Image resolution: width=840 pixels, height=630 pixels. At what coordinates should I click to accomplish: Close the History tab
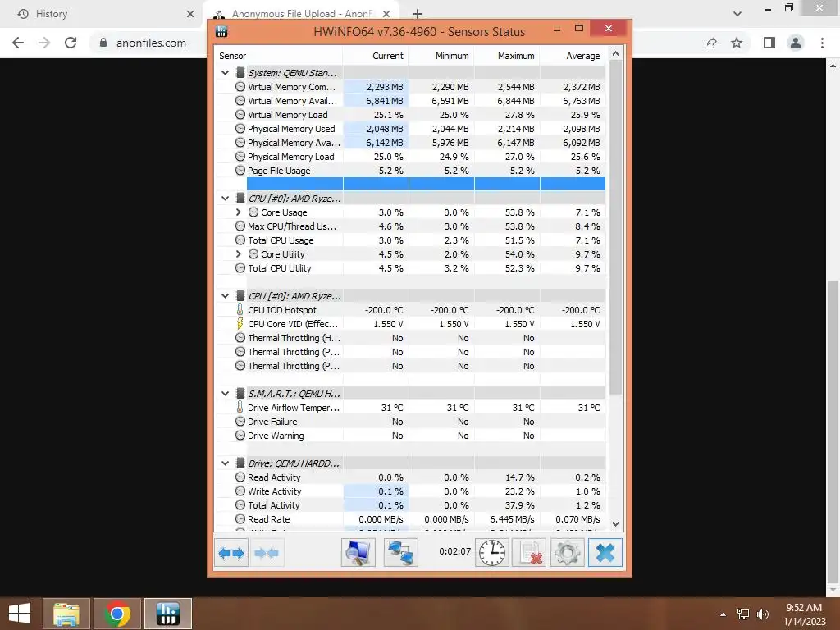190,14
